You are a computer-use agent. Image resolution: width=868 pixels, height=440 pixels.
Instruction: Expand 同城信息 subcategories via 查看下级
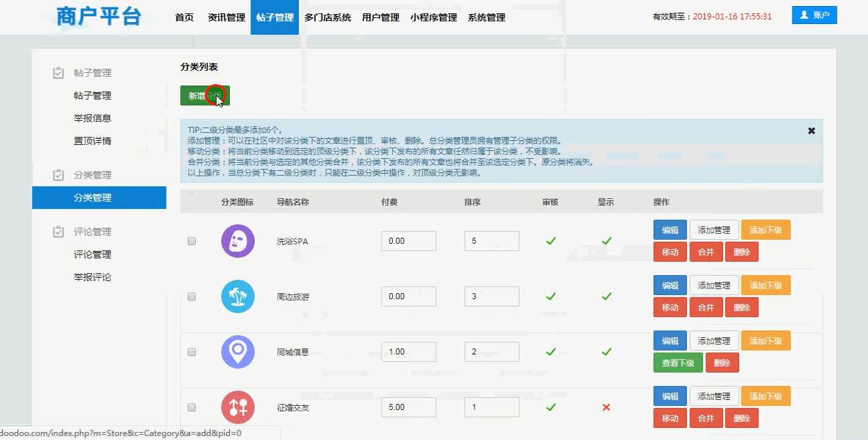(678, 363)
